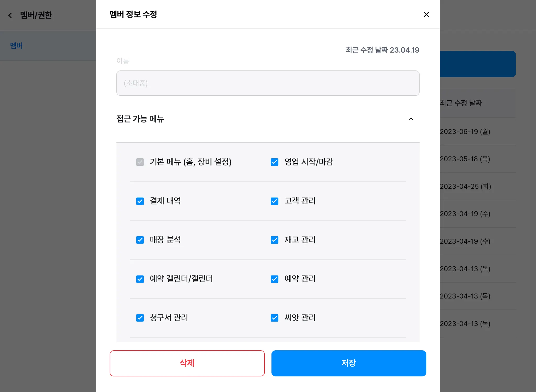
Task: Disable the 재고 관리 permission
Action: click(274, 240)
